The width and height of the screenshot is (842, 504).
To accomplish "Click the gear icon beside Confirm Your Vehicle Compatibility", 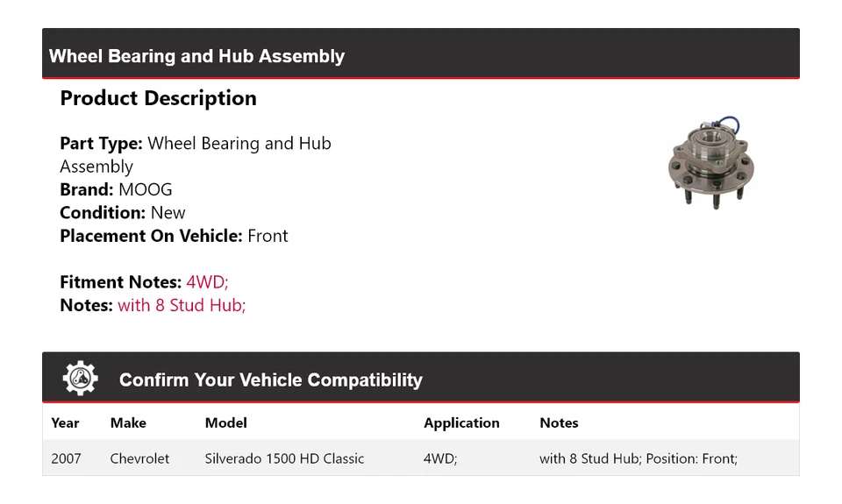I will pyautogui.click(x=80, y=379).
